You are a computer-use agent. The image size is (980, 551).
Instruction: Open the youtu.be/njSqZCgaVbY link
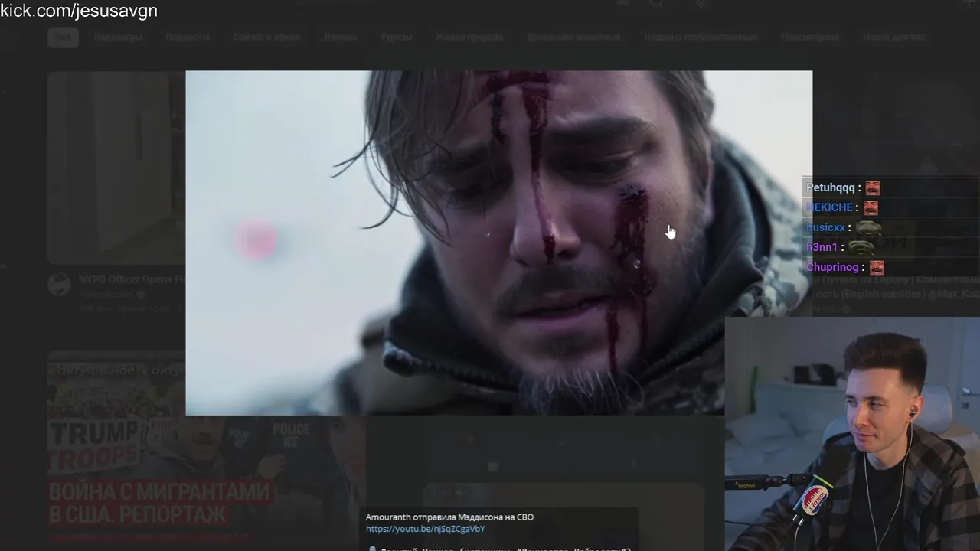[425, 529]
